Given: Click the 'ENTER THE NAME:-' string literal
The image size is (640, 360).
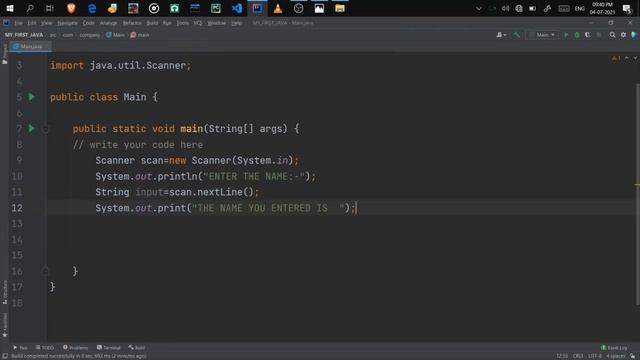Looking at the screenshot, I should (x=254, y=176).
